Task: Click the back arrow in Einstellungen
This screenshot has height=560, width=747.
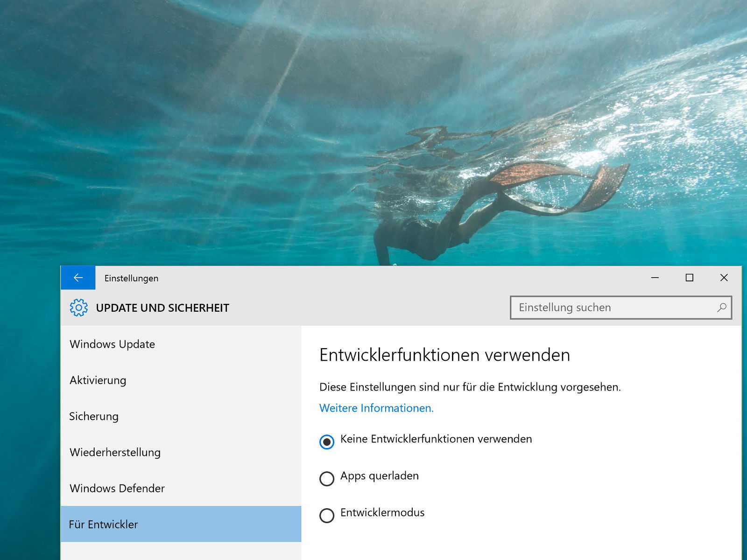Action: coord(78,278)
